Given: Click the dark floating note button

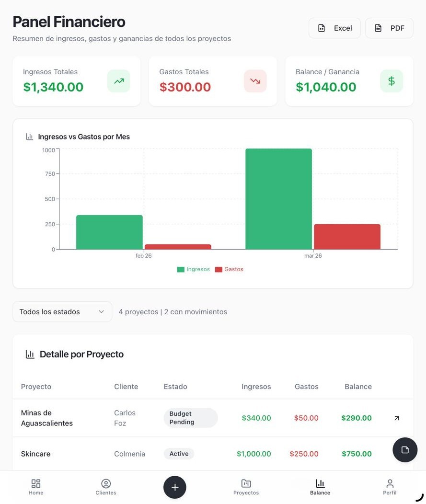Looking at the screenshot, I should [x=405, y=450].
